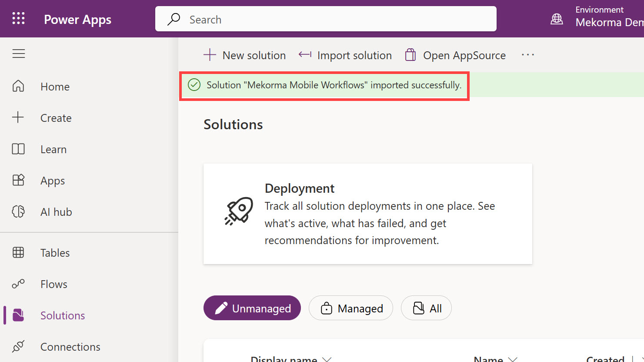This screenshot has width=644, height=362.
Task: Show All solutions filter
Action: 426,308
